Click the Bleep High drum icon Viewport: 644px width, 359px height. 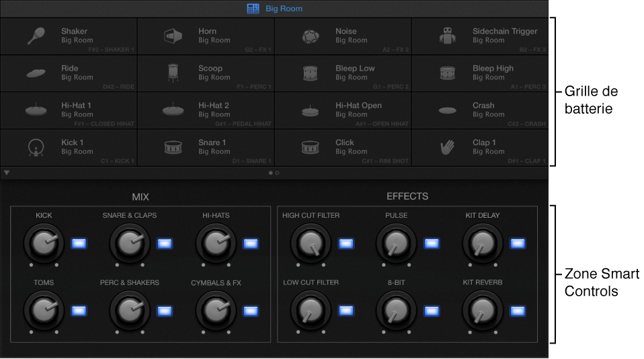(447, 73)
